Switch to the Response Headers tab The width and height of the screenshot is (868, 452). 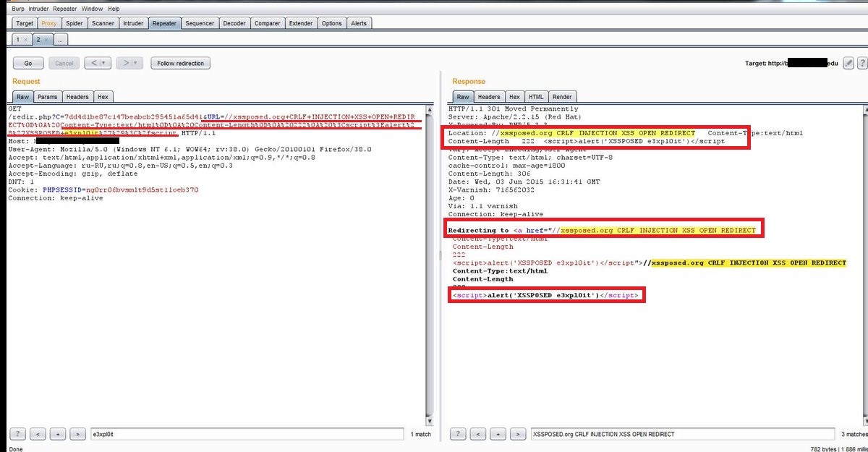[x=489, y=96]
